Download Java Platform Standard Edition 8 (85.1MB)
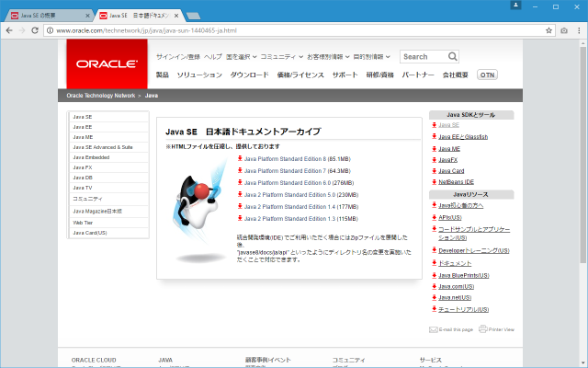 [x=298, y=159]
